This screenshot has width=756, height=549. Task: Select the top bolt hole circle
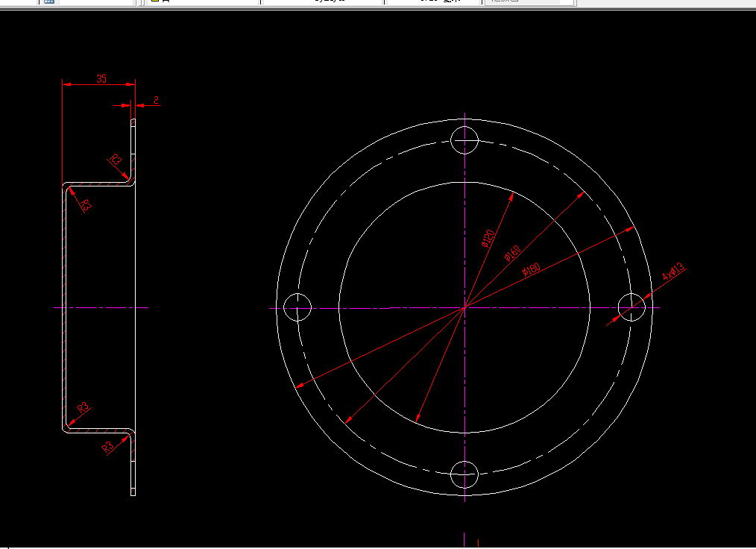[x=464, y=140]
